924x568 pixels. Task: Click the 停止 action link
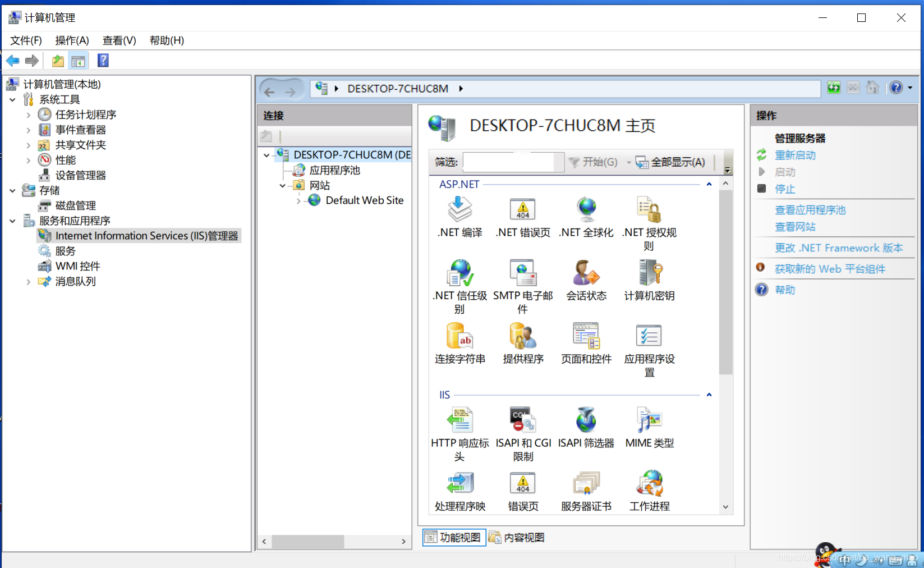tap(785, 189)
